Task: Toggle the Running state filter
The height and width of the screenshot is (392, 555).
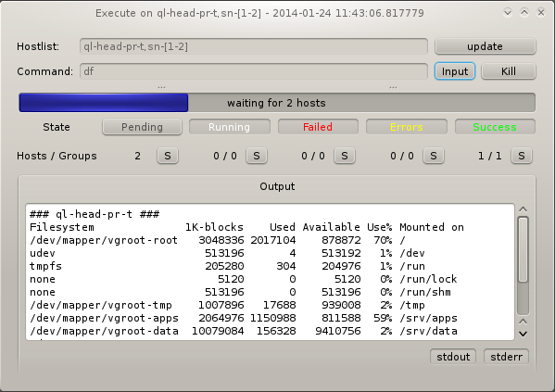Action: click(x=230, y=127)
